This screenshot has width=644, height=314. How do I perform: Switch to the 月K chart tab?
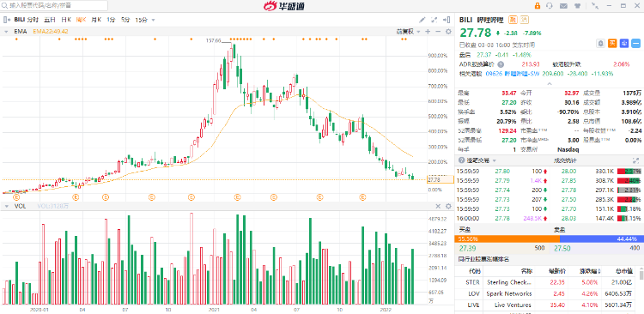click(x=96, y=19)
